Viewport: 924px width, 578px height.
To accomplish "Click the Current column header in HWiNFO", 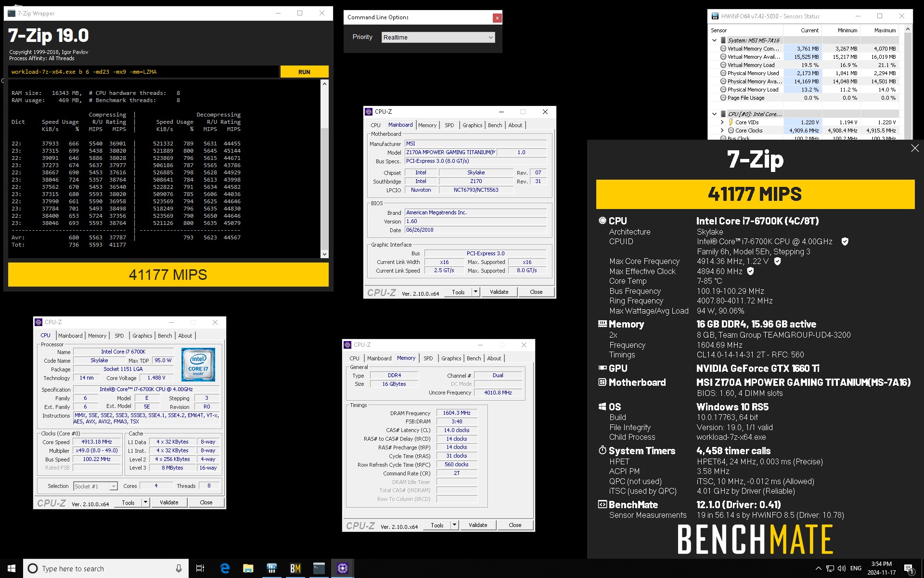I will (809, 30).
